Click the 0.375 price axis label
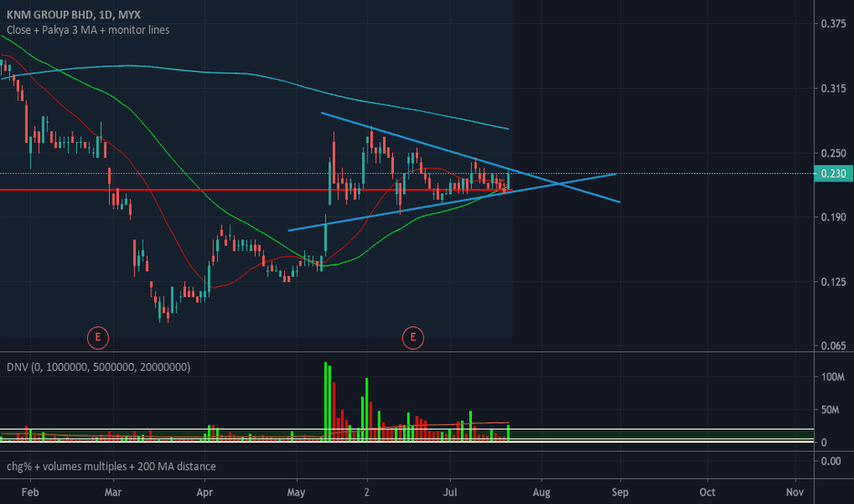This screenshot has height=504, width=854. [x=833, y=24]
